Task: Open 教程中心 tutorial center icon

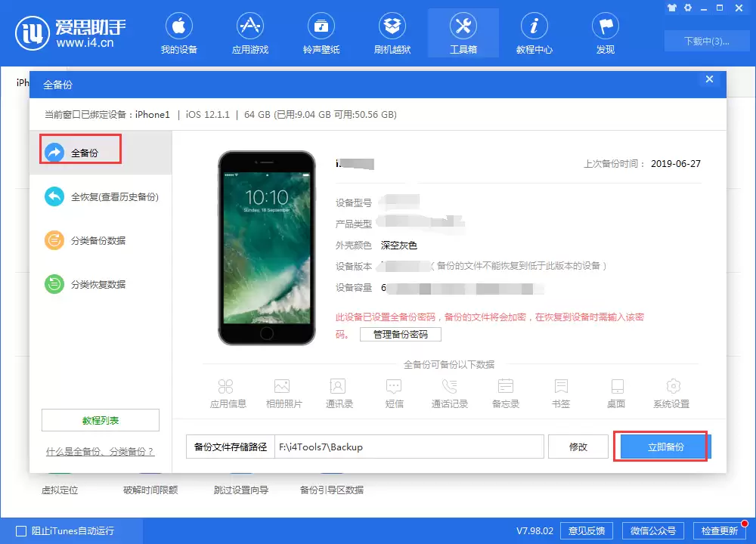Action: tap(534, 33)
